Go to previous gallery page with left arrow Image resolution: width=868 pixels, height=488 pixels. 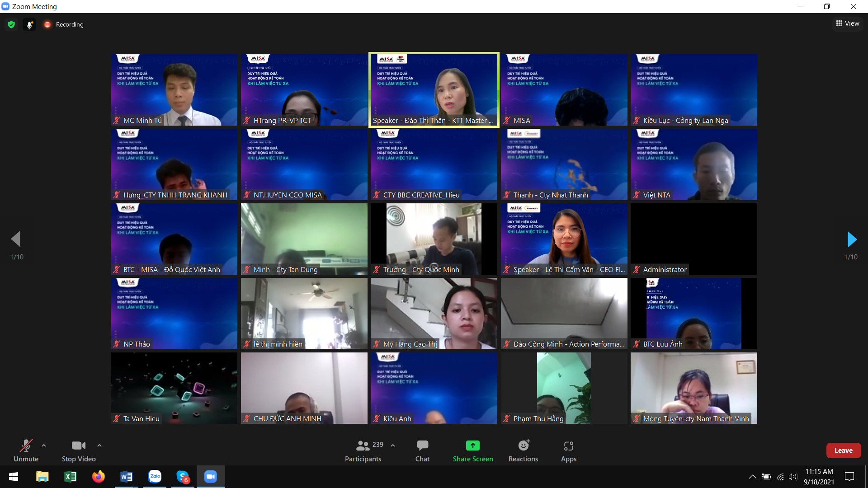click(x=16, y=239)
